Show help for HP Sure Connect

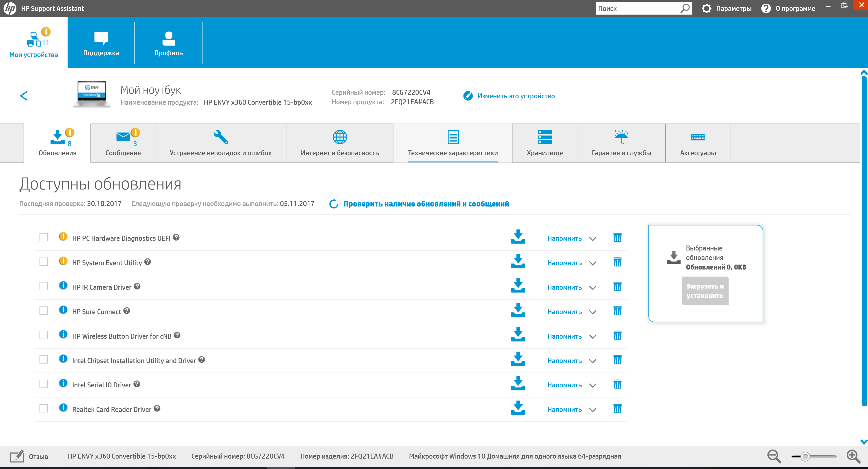(x=127, y=311)
